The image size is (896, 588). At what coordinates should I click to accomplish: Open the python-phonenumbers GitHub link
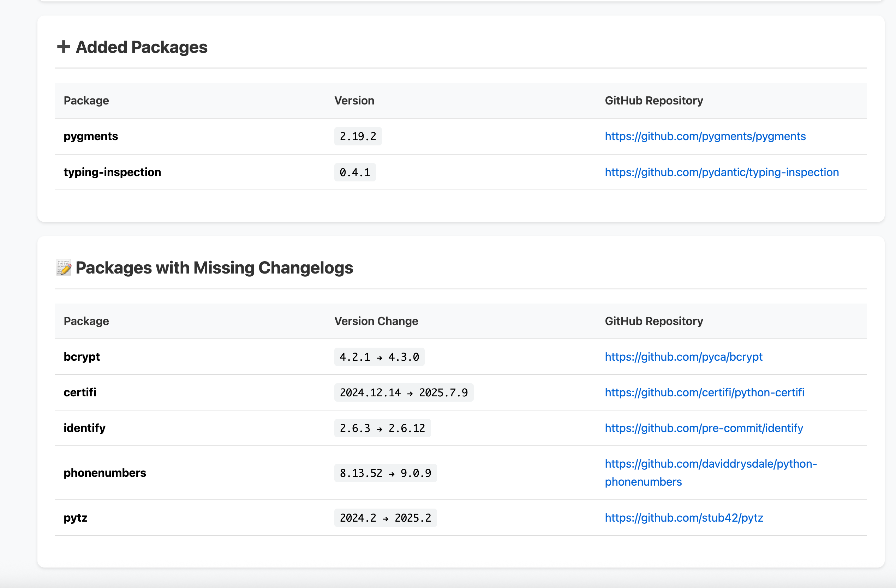point(710,464)
